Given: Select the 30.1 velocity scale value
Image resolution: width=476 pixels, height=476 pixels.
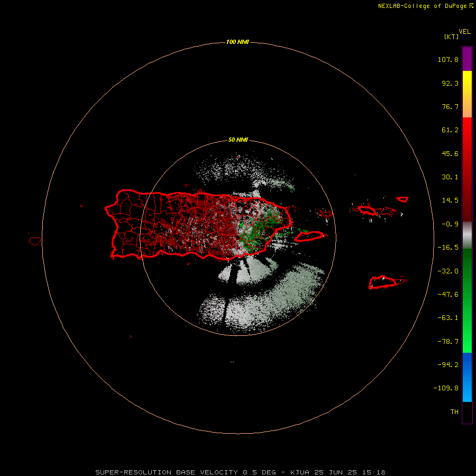Looking at the screenshot, I should point(450,177).
